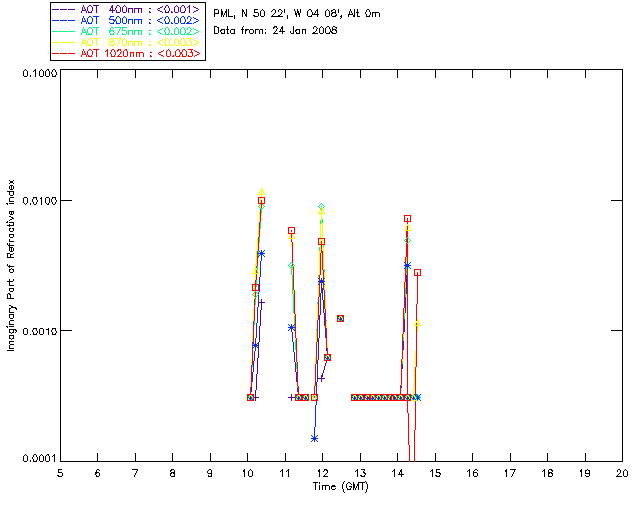Click the 'Imaginary Part of Refractive index' axis title

[11, 265]
